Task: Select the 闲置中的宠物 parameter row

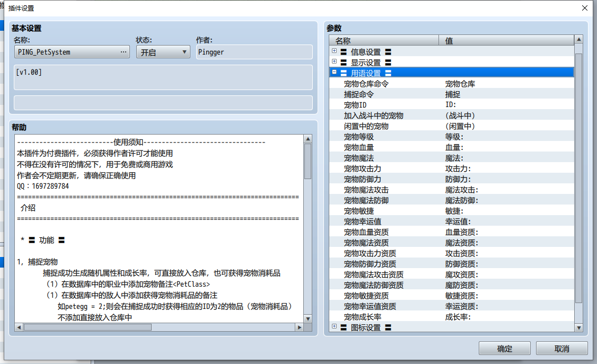Action: point(452,126)
